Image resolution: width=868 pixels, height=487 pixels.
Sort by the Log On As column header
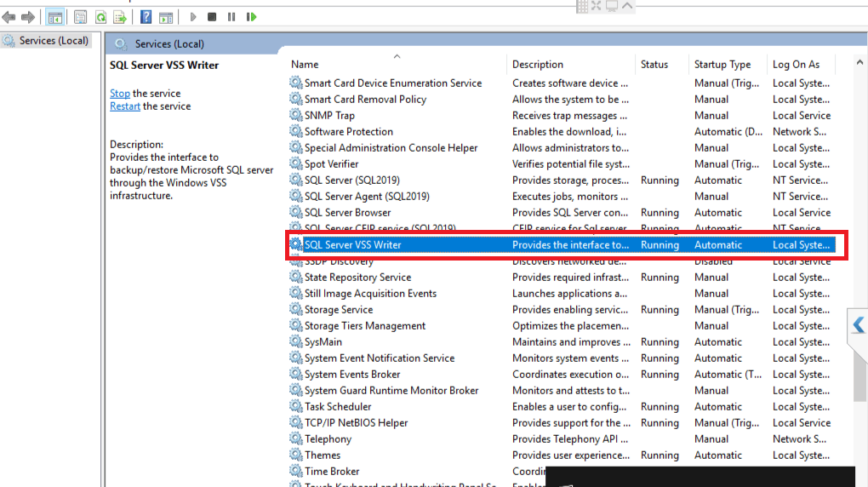[x=796, y=64]
